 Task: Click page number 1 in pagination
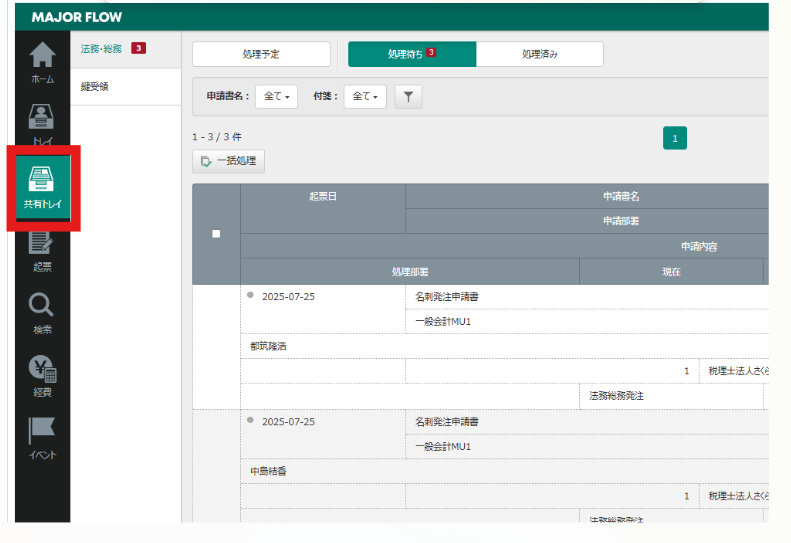point(675,139)
